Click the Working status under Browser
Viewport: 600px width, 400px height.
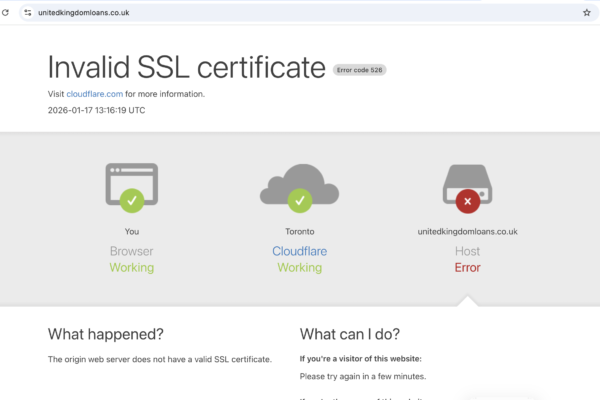point(131,268)
